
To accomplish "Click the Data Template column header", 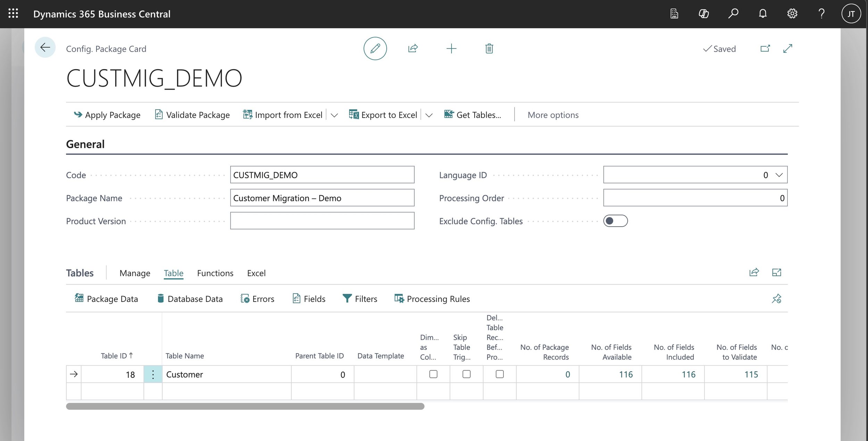I will pos(381,356).
